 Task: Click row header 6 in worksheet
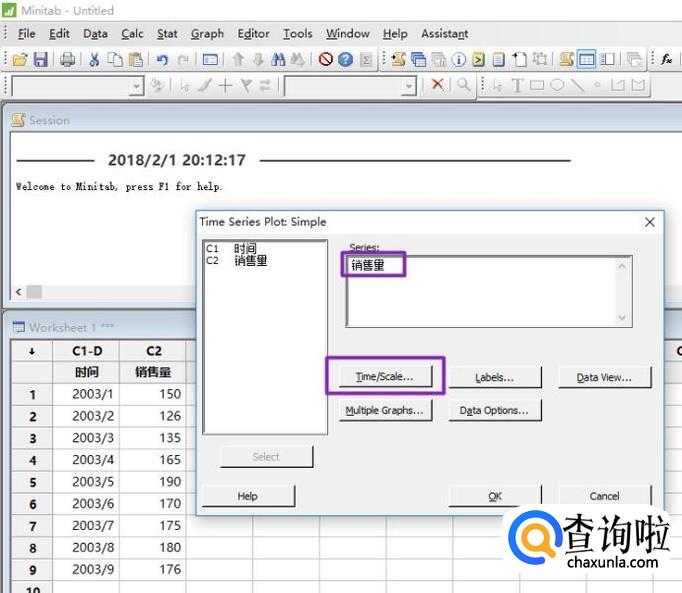click(x=32, y=504)
